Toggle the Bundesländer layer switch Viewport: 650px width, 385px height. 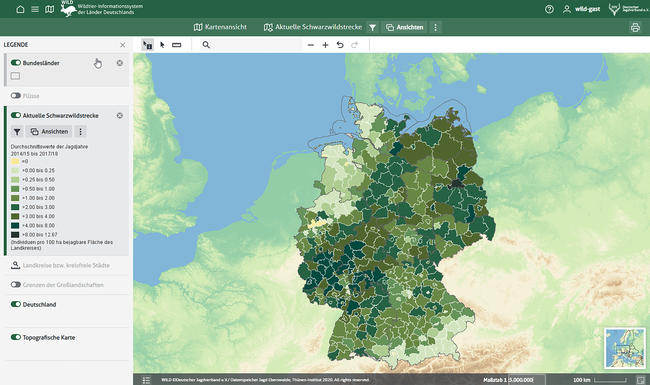[x=16, y=63]
